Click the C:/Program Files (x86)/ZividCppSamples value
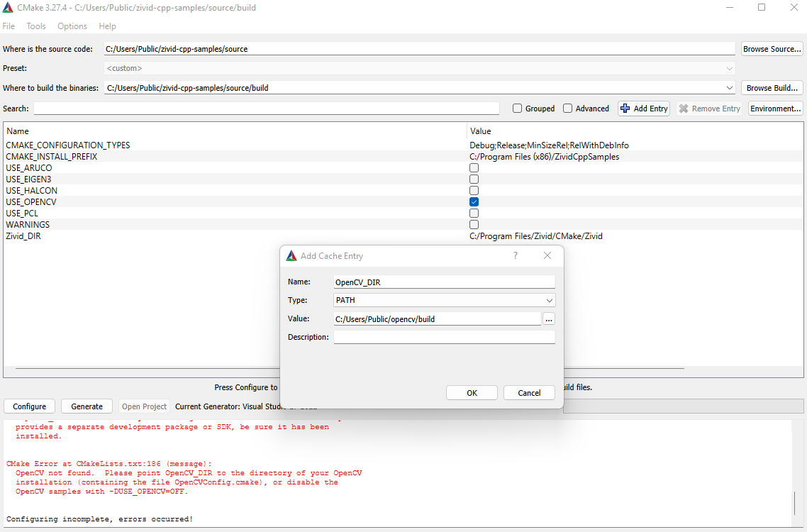This screenshot has height=532, width=807. point(545,157)
